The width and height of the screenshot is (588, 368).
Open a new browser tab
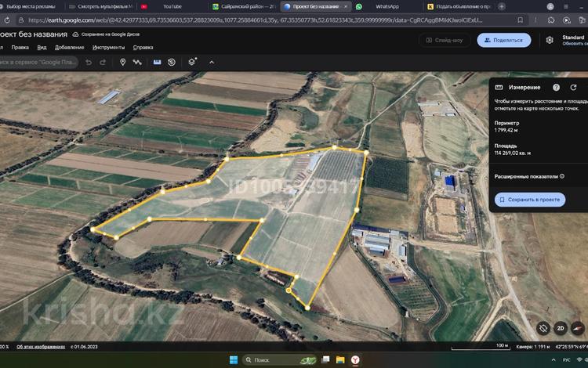(502, 6)
